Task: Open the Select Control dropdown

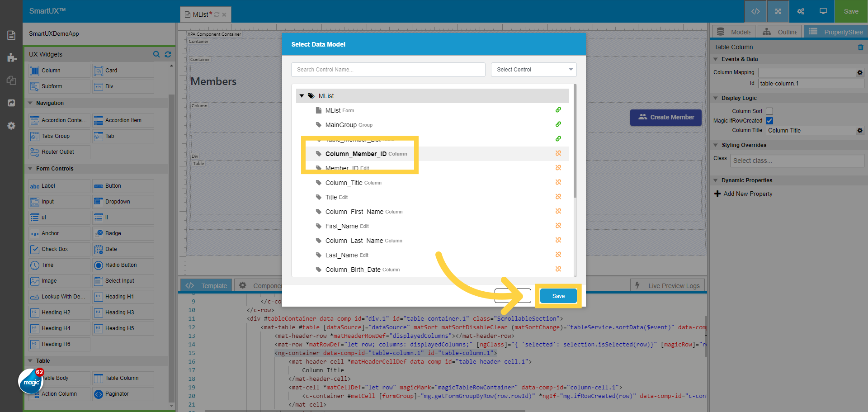Action: click(x=533, y=70)
